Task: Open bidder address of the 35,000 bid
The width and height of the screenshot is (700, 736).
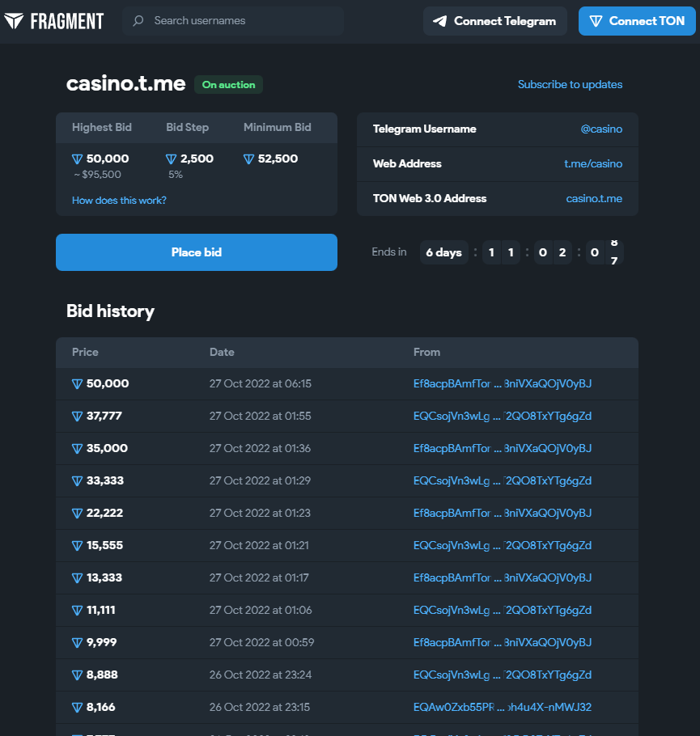Action: click(x=503, y=449)
